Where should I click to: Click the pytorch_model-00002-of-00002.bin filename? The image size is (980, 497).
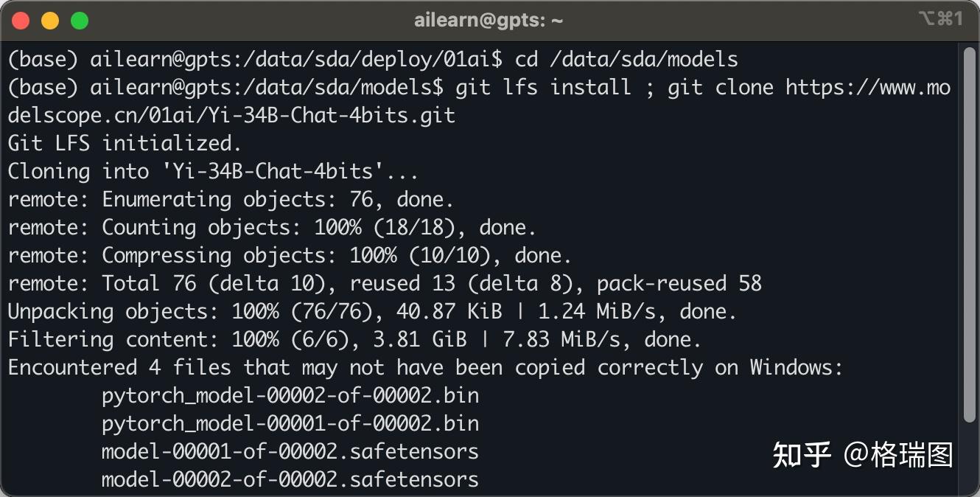(290, 396)
